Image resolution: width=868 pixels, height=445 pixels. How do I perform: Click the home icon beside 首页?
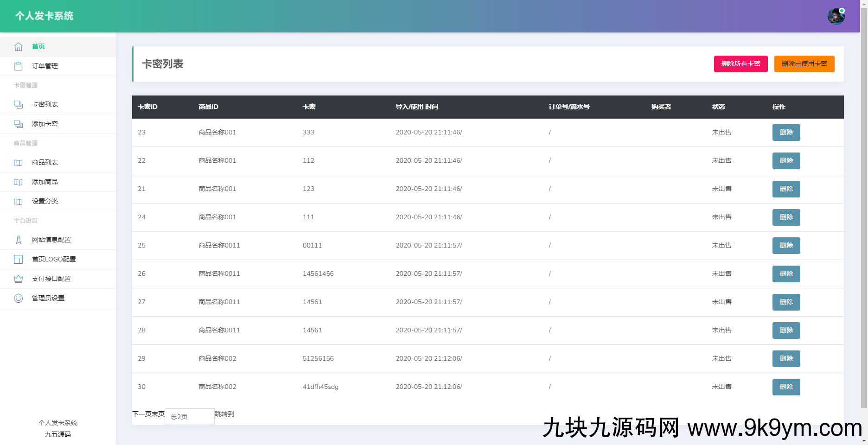[x=18, y=47]
